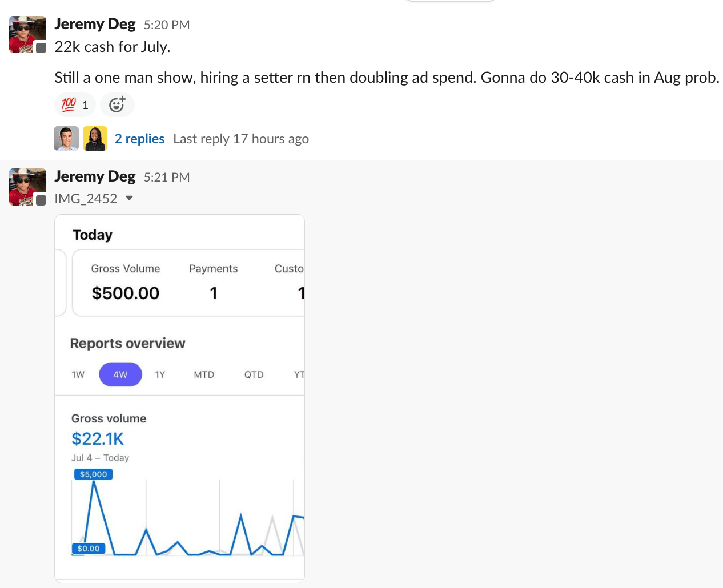The width and height of the screenshot is (723, 588).
Task: Click the 5:21 PM message timestamp
Action: click(167, 177)
